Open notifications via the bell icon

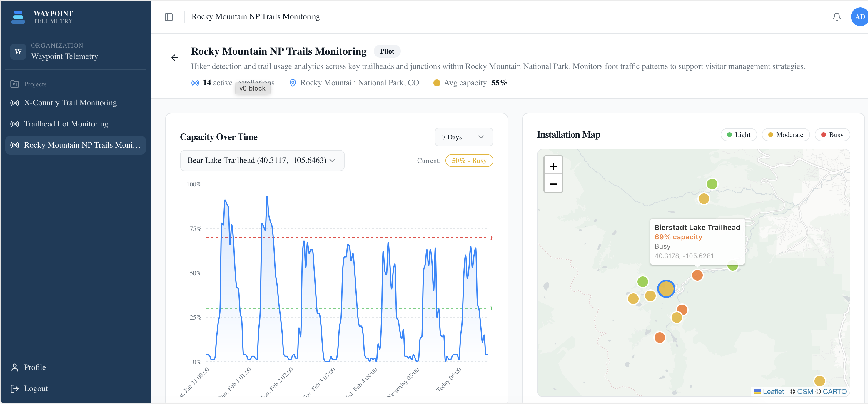point(837,16)
